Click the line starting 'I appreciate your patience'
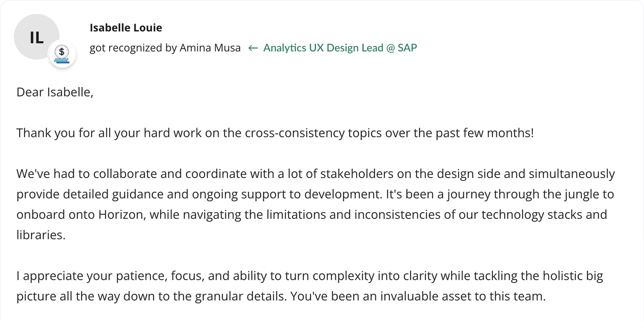The height and width of the screenshot is (329, 644). [310, 276]
